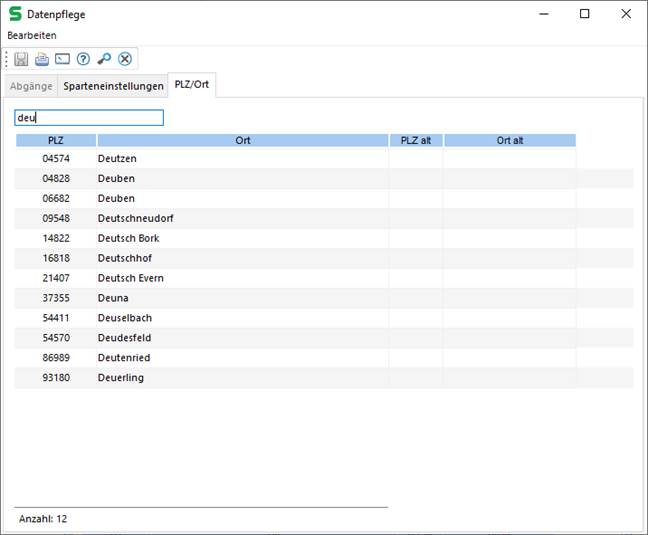Viewport: 648px width, 535px height.
Task: Sort by the Ort column header
Action: pos(243,141)
